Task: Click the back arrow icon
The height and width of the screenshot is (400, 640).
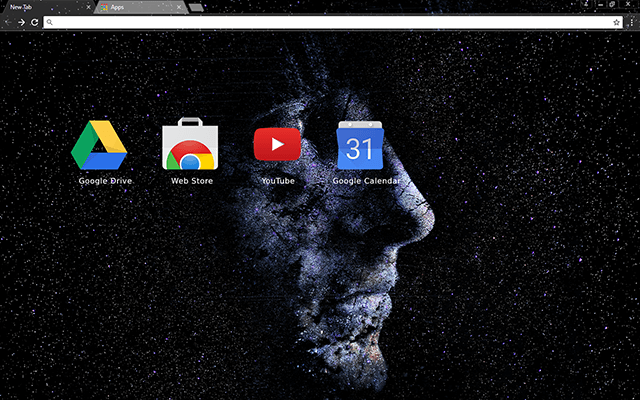Action: coord(8,22)
